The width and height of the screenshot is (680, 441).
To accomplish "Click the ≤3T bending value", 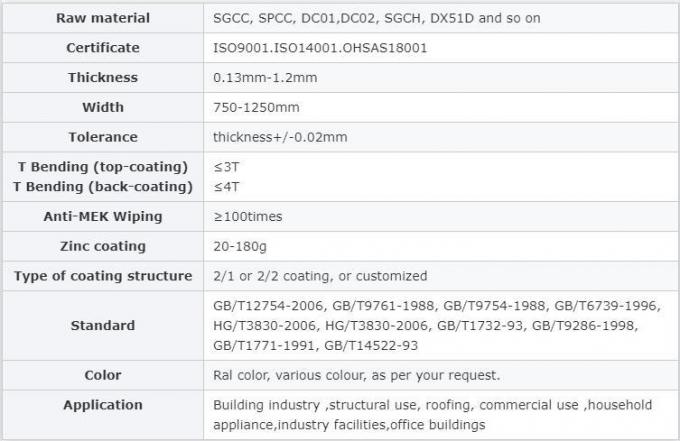I will (227, 166).
